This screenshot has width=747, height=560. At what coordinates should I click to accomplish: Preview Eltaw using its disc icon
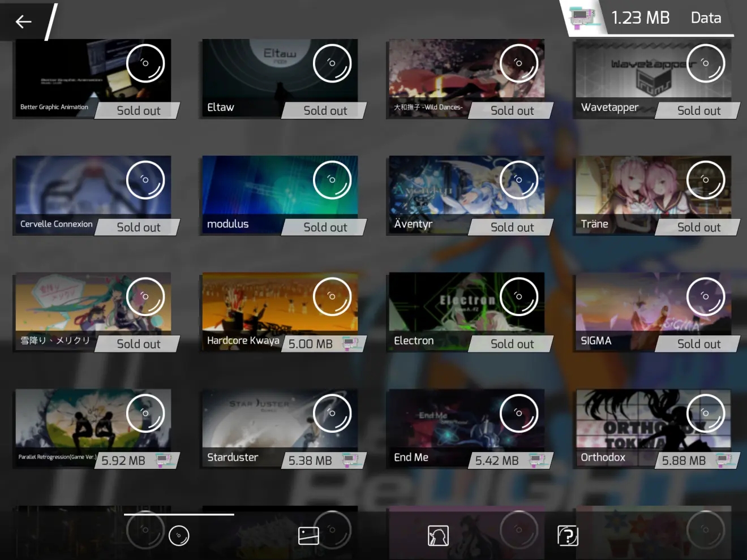pos(332,63)
